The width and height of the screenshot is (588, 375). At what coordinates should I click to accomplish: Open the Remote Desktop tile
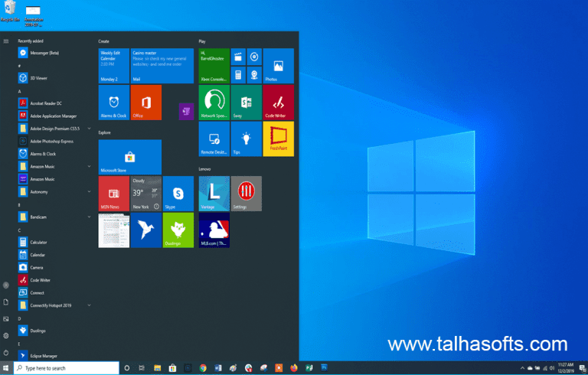(x=214, y=139)
